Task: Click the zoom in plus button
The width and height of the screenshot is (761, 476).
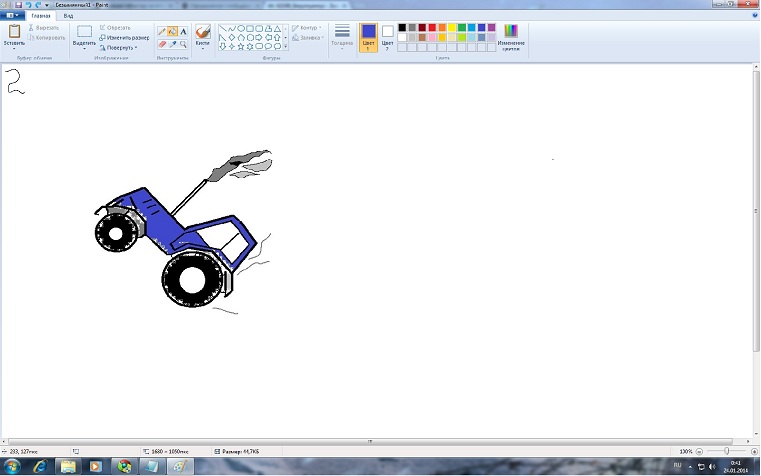Action: pyautogui.click(x=754, y=451)
